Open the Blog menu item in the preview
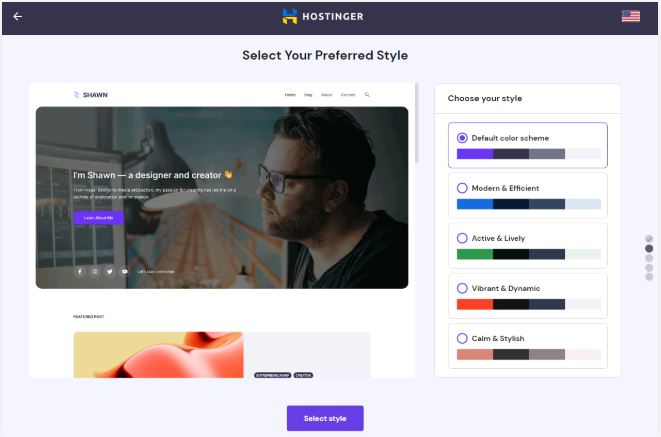 [308, 95]
